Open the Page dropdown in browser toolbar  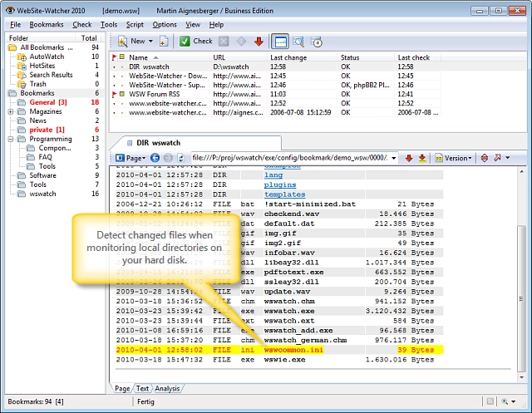(131, 158)
